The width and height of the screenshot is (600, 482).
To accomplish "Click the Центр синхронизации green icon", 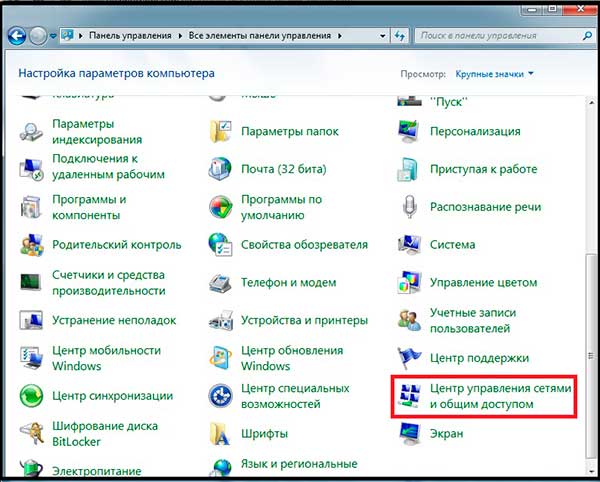I will click(31, 396).
